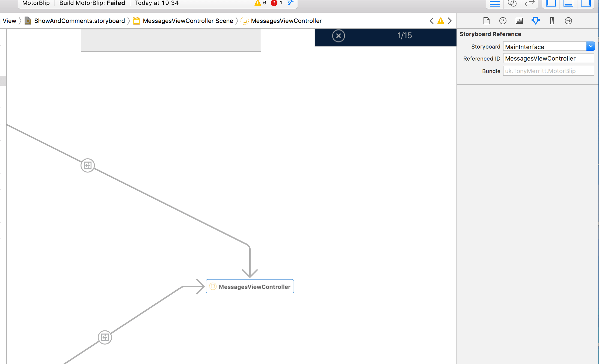
Task: Select ShowAndComments.storyboard in jump bar
Action: tap(79, 21)
